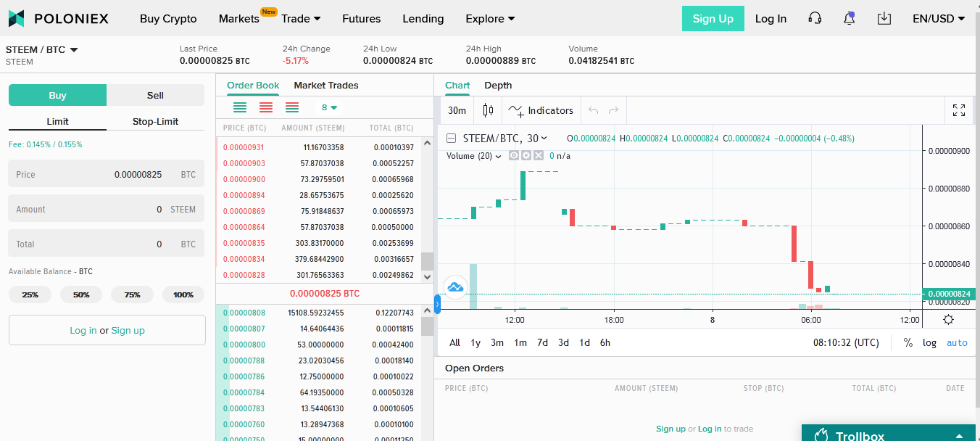Open the 30m chart interval dropdown
The image size is (980, 441).
(457, 110)
